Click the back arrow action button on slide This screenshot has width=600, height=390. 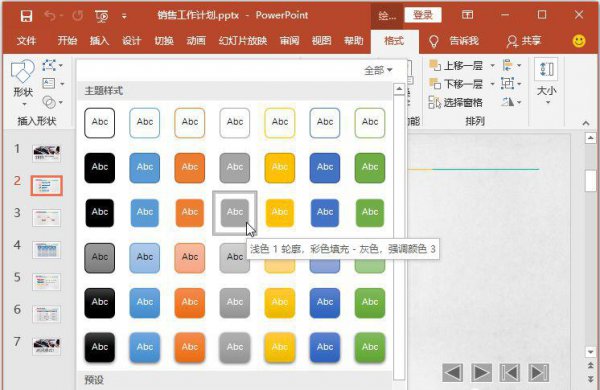(453, 372)
